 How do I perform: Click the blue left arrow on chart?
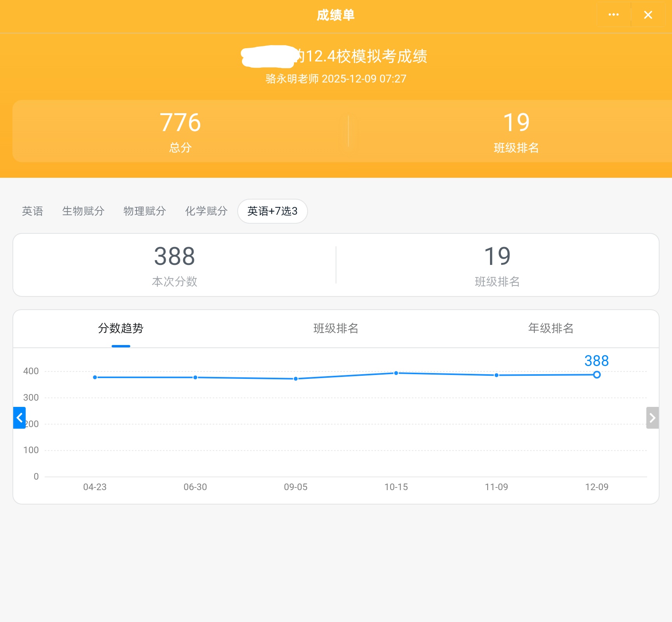(19, 418)
